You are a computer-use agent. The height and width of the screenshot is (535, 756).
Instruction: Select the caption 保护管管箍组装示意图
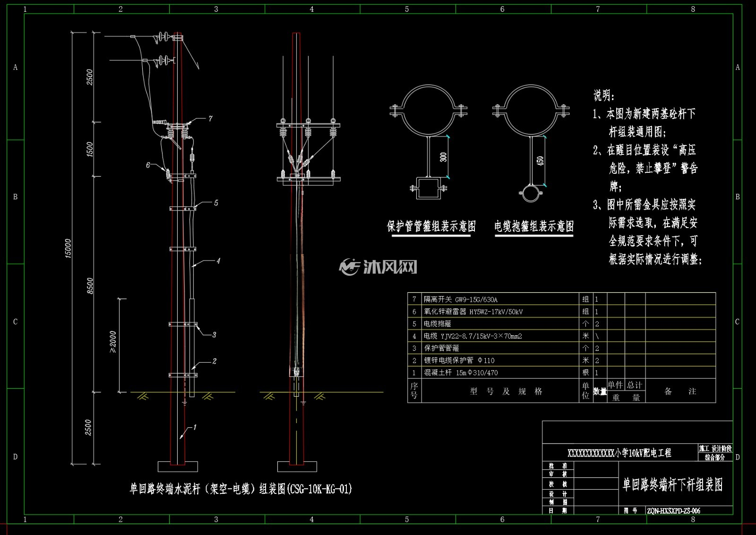(431, 226)
